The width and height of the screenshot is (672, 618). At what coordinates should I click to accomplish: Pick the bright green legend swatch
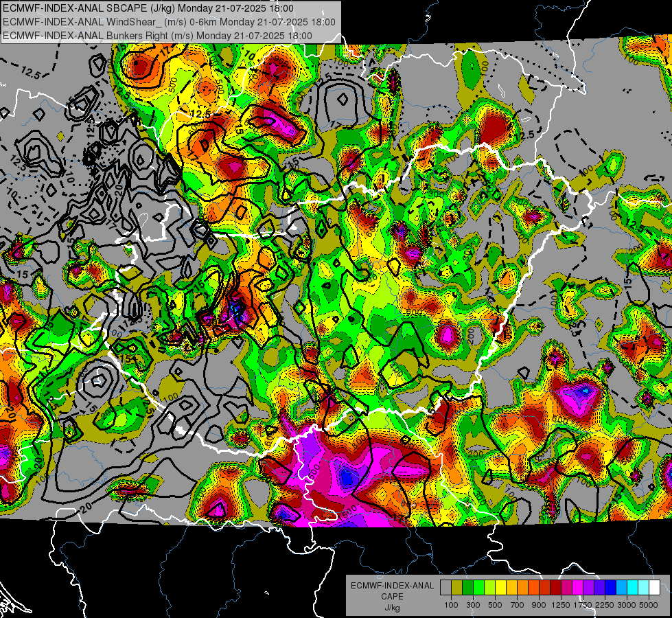click(x=478, y=587)
